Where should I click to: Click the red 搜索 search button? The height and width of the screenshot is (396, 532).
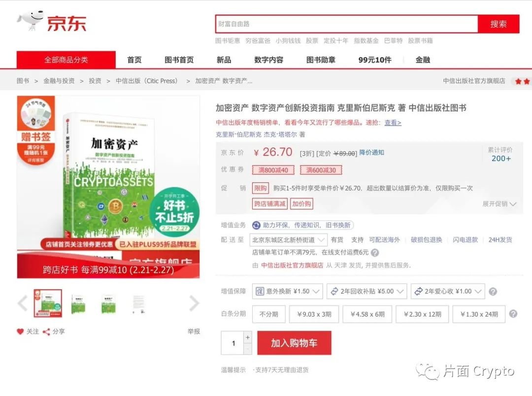tap(499, 24)
